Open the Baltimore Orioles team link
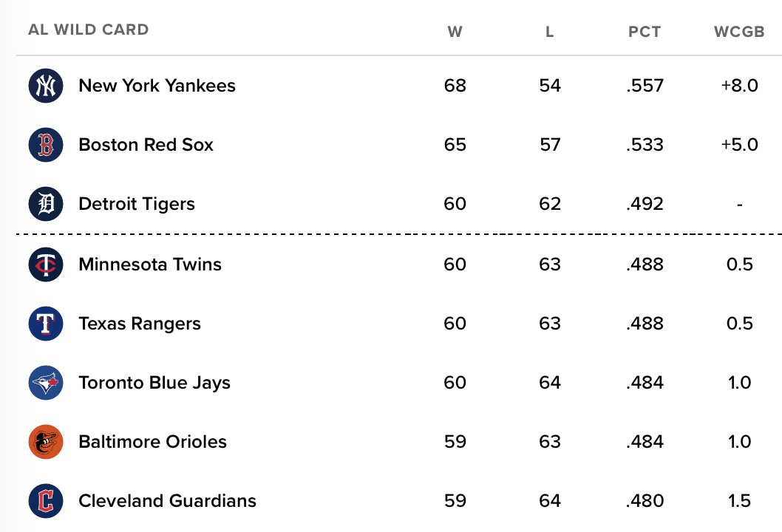This screenshot has width=782, height=532. (152, 442)
